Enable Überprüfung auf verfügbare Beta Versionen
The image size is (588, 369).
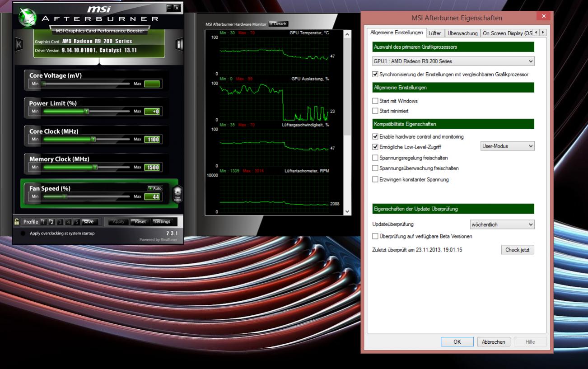point(375,236)
